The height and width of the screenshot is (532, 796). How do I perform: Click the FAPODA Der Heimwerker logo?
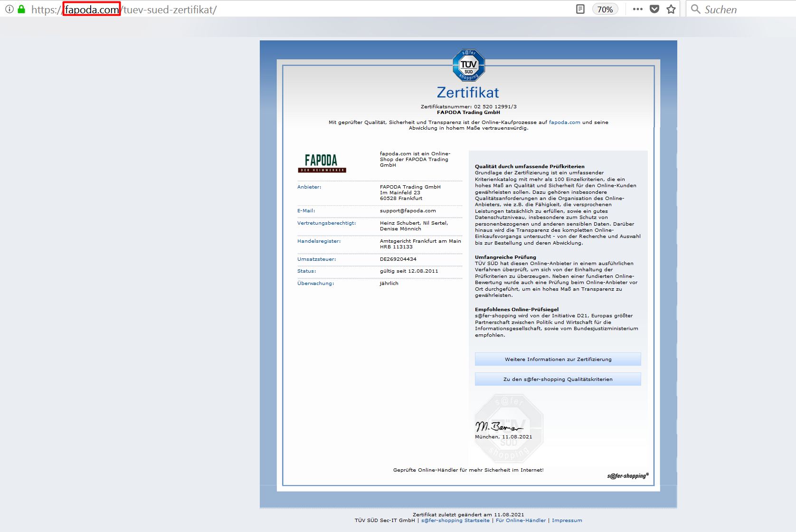(x=322, y=163)
